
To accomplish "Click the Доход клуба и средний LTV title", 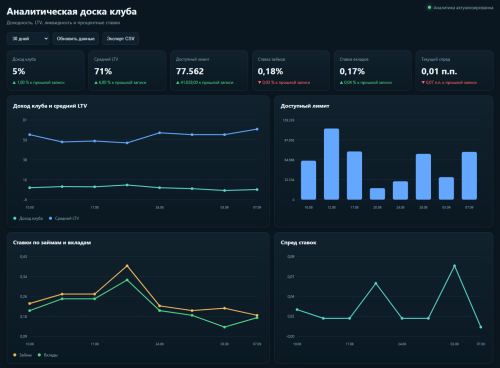I will click(50, 106).
